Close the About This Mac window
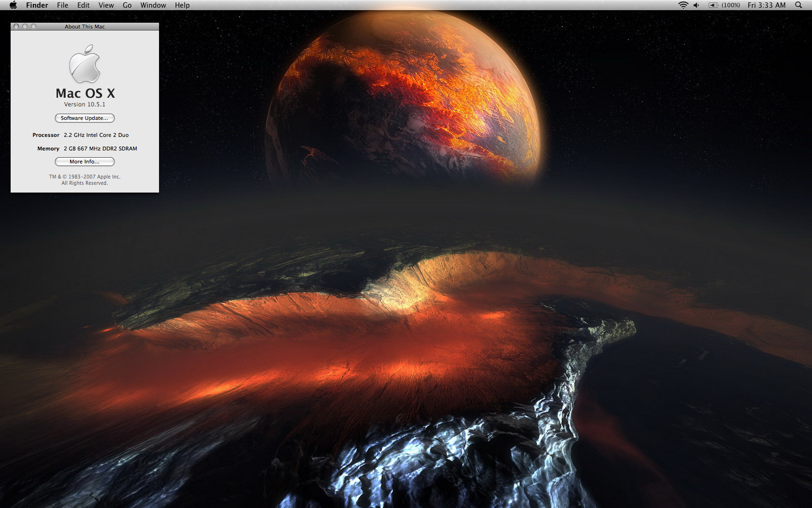Image resolution: width=812 pixels, height=508 pixels. (16, 27)
